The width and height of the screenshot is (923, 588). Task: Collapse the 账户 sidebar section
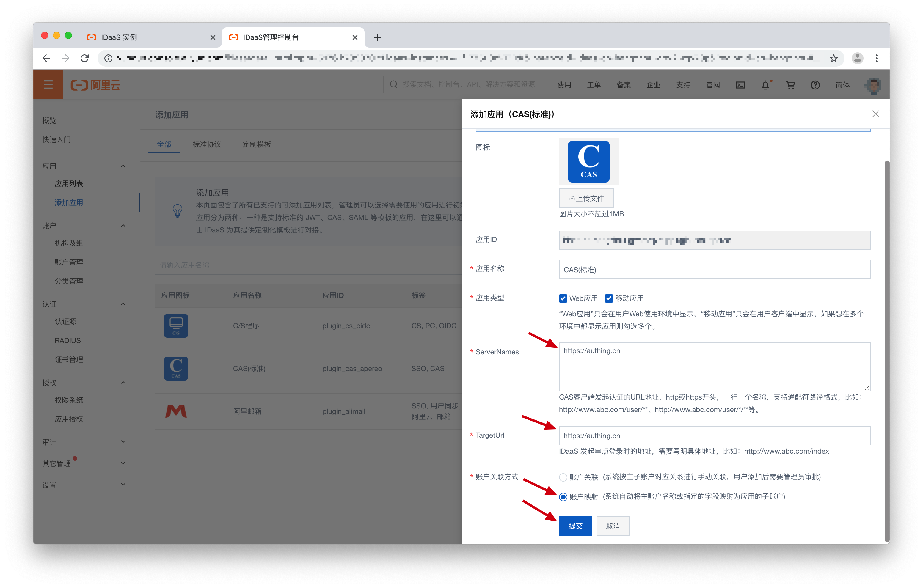click(x=123, y=225)
